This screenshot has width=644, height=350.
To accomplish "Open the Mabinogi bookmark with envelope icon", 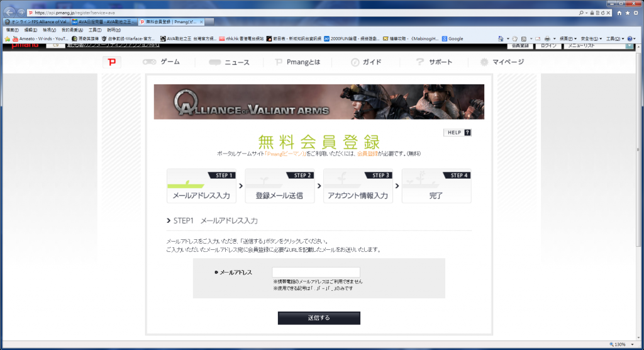I will tap(410, 38).
